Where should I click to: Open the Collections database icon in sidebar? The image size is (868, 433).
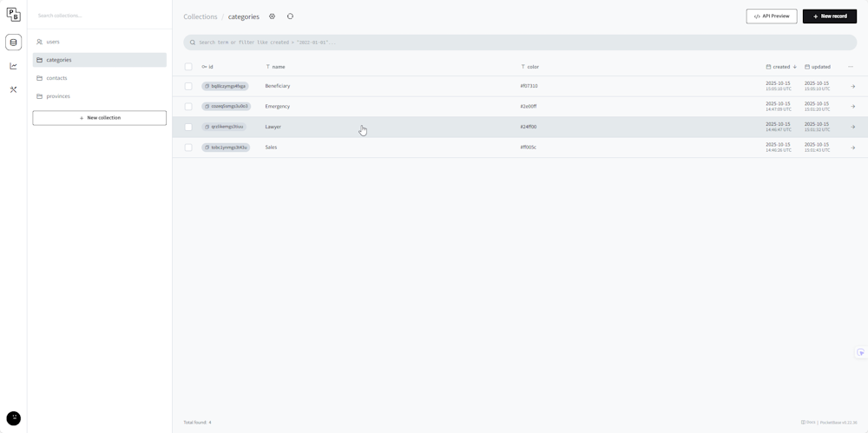[13, 42]
